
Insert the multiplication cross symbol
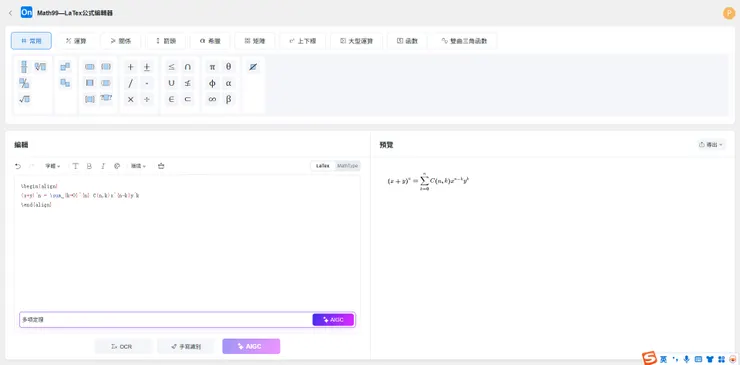[x=131, y=100]
